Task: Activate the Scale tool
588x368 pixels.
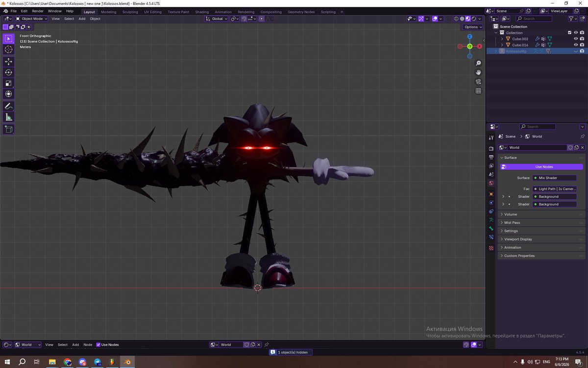Action: click(9, 83)
